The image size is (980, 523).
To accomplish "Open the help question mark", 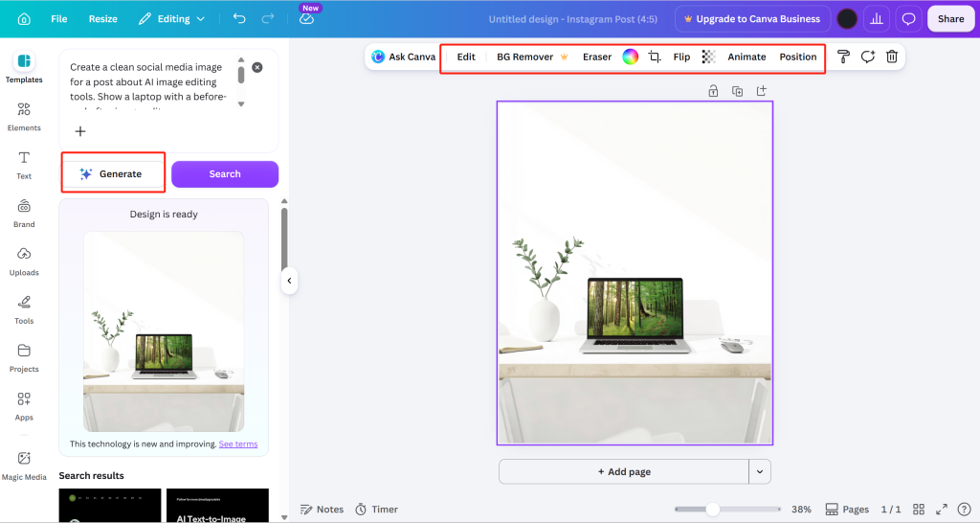I will click(965, 510).
